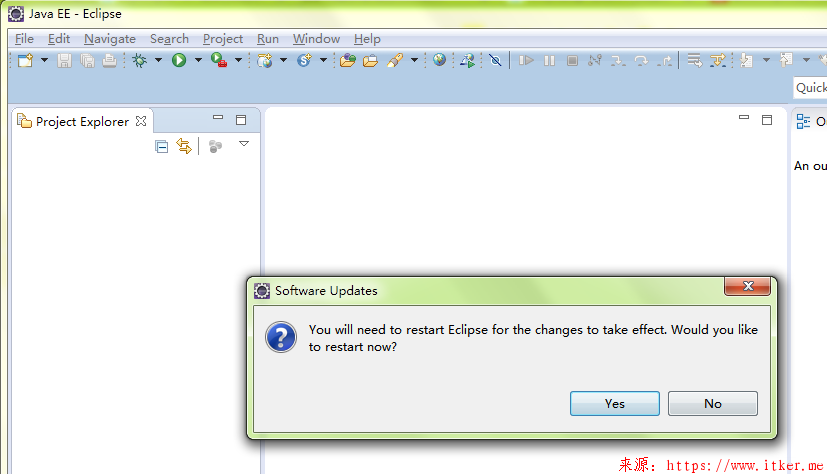
Task: Open the Run menu
Action: (x=268, y=39)
